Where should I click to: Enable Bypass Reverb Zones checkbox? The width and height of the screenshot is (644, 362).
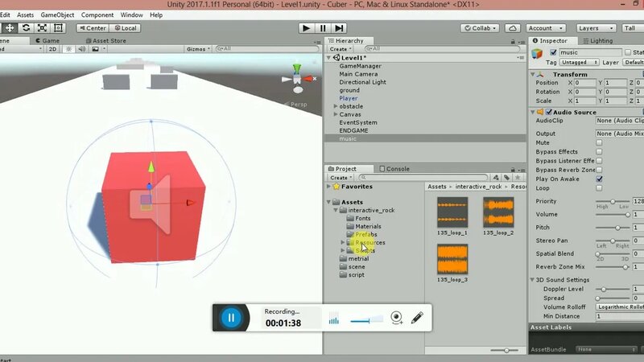click(599, 170)
